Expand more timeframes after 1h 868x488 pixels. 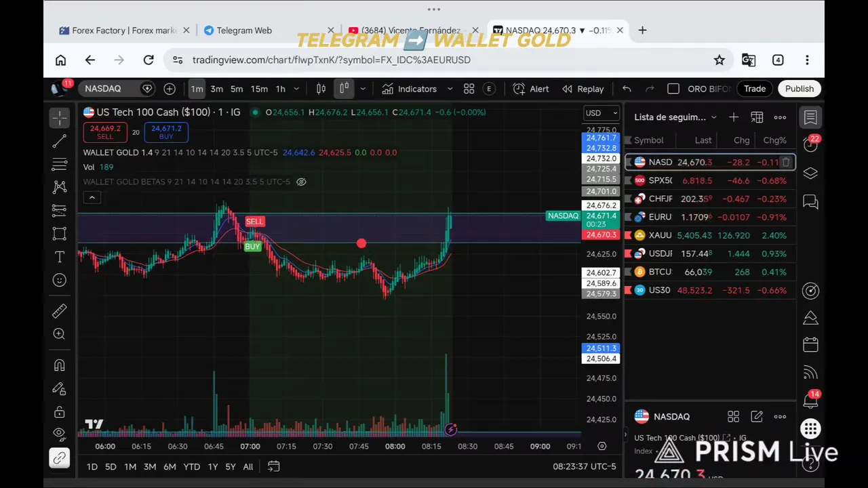pyautogui.click(x=296, y=89)
